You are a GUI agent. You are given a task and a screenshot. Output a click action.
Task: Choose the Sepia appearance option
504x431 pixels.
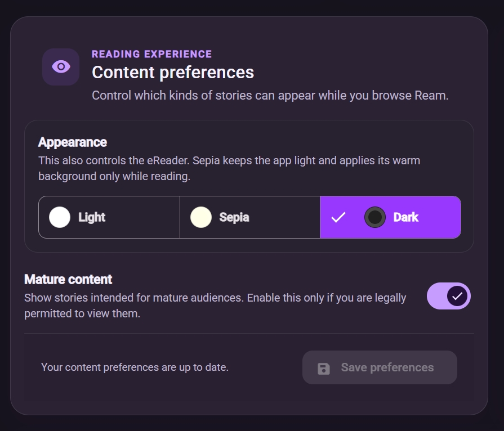point(250,217)
